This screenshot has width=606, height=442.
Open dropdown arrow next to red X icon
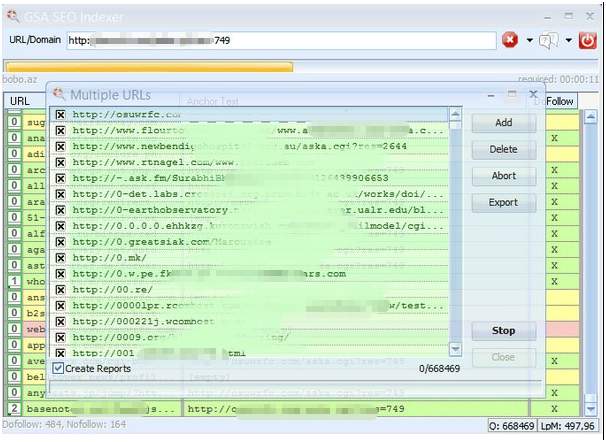(x=529, y=41)
